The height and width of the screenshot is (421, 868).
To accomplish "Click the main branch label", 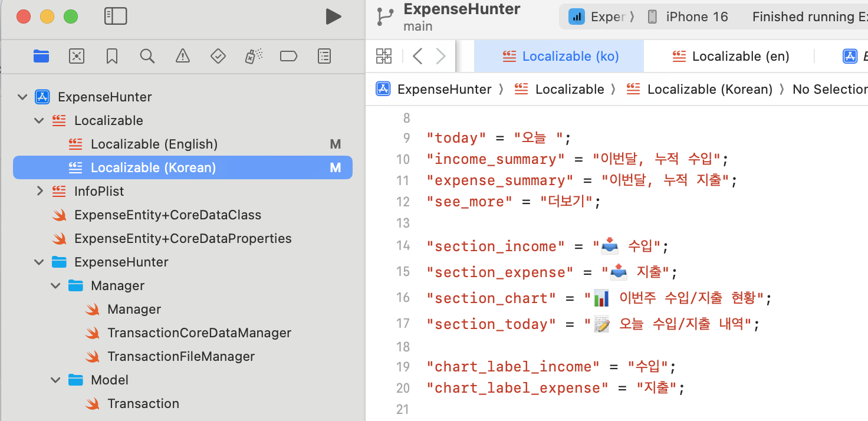I will pyautogui.click(x=417, y=27).
